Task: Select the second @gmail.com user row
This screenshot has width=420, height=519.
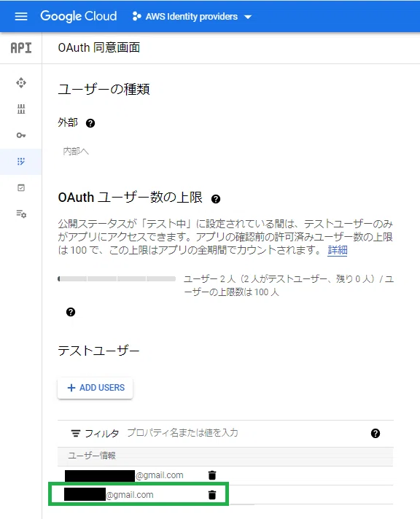Action: point(225,495)
